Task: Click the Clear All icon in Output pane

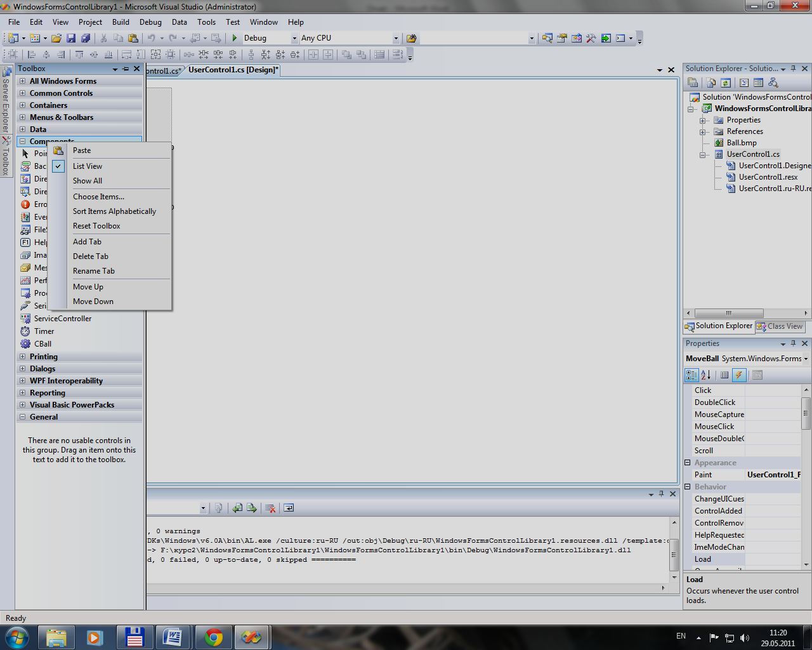Action: point(270,508)
